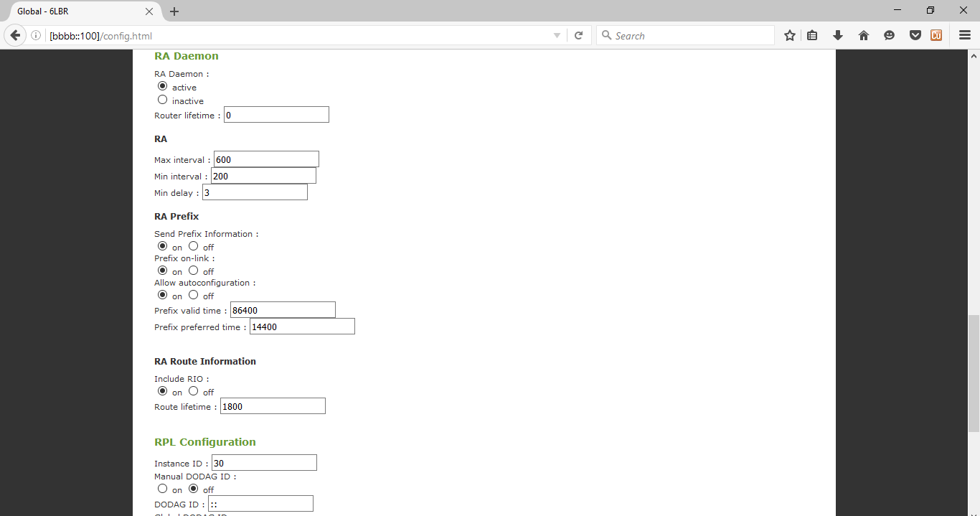Edit the Instance ID field
The image size is (980, 516).
click(x=264, y=463)
